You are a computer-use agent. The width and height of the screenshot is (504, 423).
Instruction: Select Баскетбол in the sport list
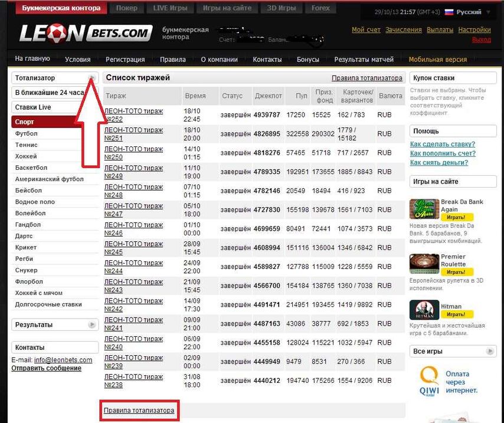click(x=31, y=168)
